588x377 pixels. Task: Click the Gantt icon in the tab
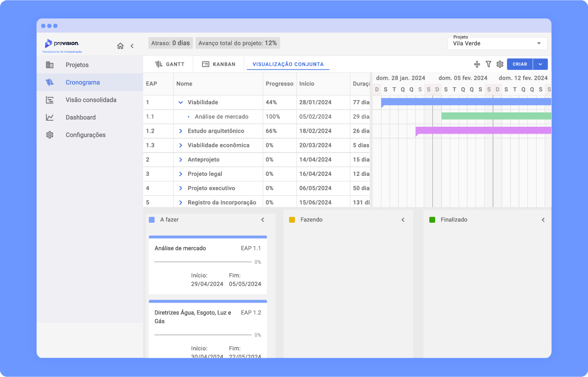[x=159, y=64]
